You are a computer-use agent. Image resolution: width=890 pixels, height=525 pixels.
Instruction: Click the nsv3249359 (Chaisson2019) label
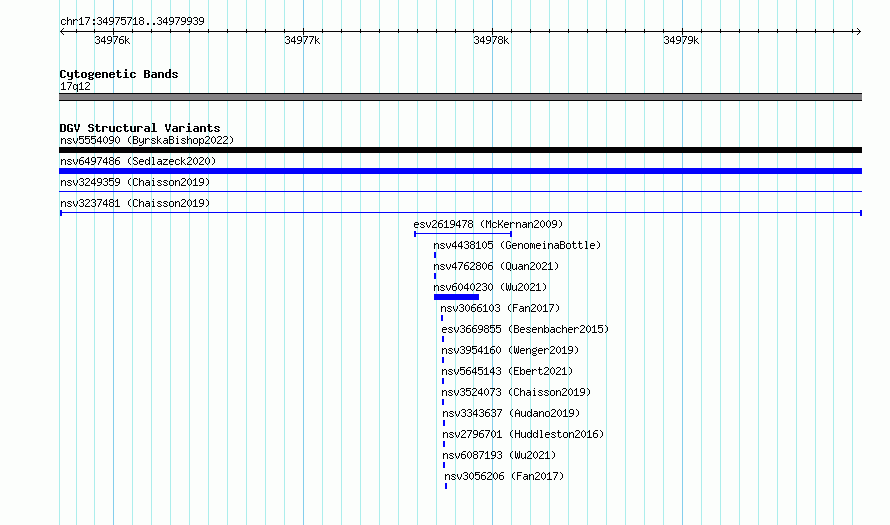tap(135, 182)
